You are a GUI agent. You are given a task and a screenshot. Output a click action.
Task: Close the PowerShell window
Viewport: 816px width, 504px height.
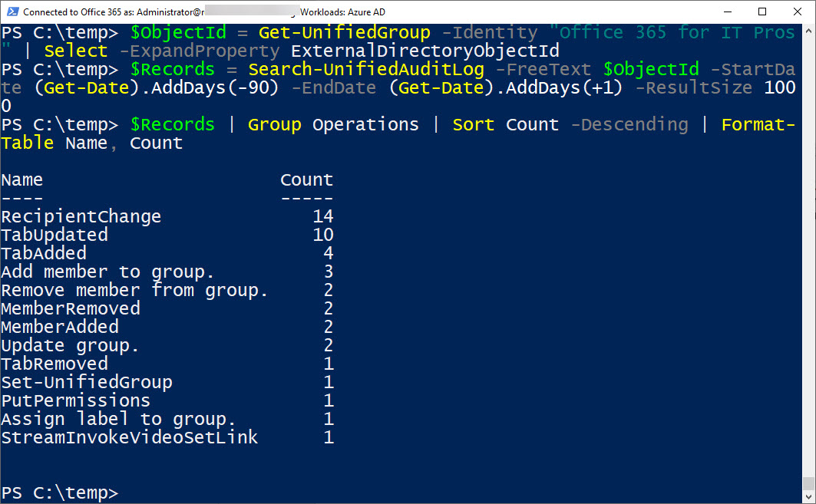798,12
